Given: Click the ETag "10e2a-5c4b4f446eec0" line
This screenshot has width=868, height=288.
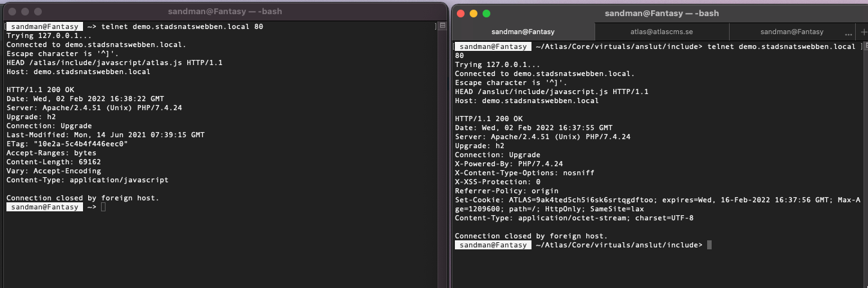Looking at the screenshot, I should (x=67, y=144).
